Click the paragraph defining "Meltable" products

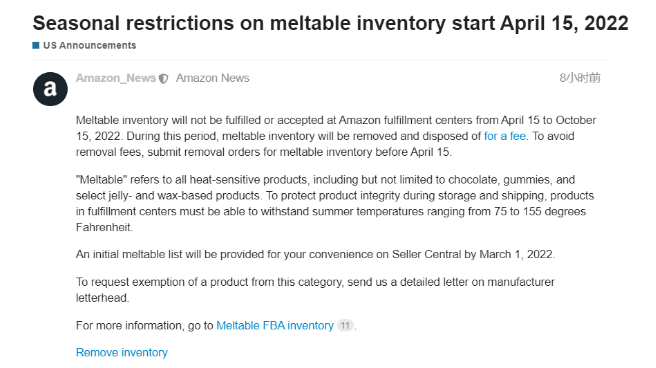[x=335, y=204]
